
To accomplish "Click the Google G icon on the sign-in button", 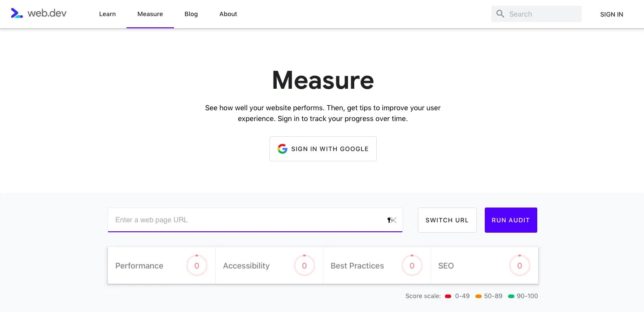I will tap(283, 148).
